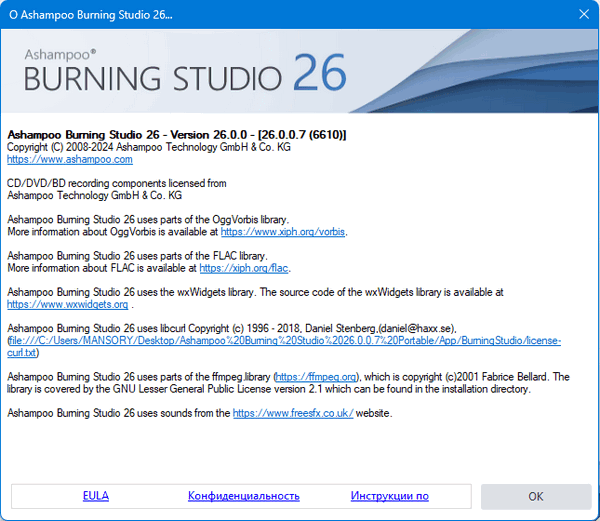The image size is (600, 521).
Task: Click the bold version line 26.0.0.7 (6610)
Action: pyautogui.click(x=177, y=135)
